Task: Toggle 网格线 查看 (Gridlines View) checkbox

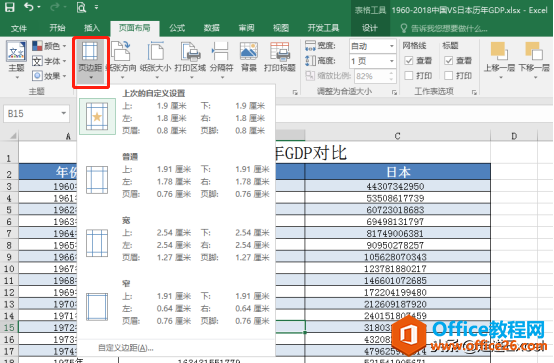Action: (409, 60)
